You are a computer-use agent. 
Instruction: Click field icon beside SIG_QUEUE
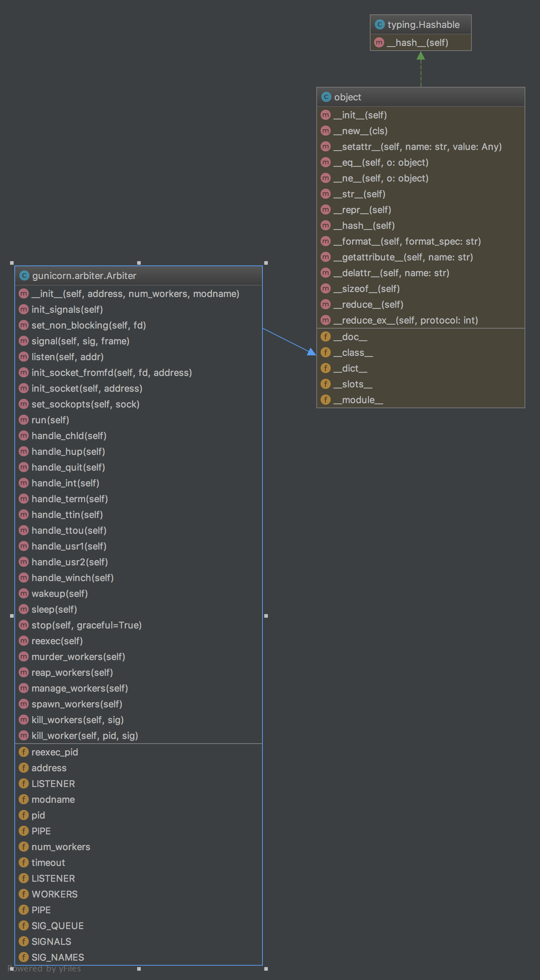pyautogui.click(x=24, y=925)
